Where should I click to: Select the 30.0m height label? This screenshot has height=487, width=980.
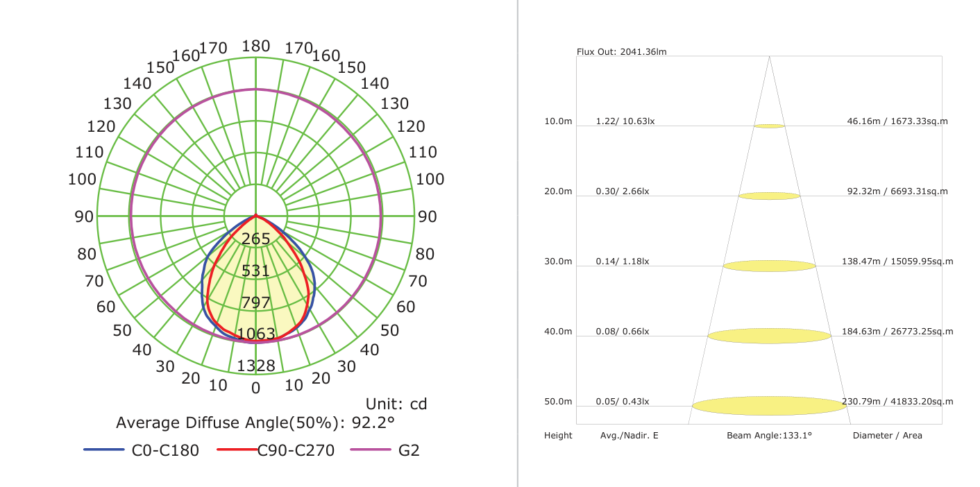tap(558, 262)
